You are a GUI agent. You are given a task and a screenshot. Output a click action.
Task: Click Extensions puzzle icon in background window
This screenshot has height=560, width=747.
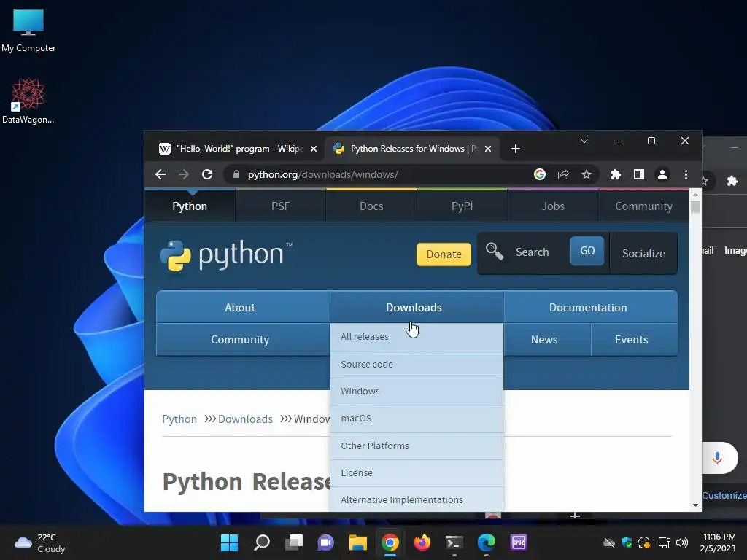point(732,181)
